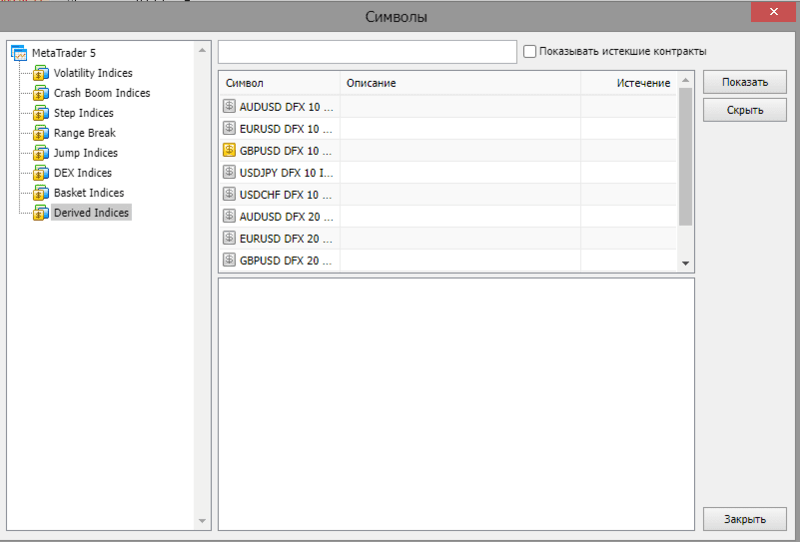Viewport: 800px width, 542px height.
Task: Select the 'GBPUSD DFX 10' symbol row
Action: coord(448,151)
